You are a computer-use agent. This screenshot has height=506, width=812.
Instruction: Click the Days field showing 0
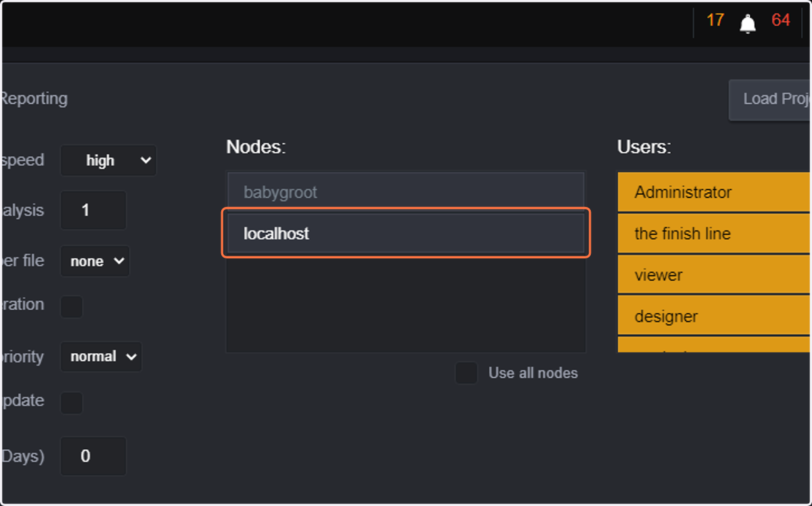point(93,456)
